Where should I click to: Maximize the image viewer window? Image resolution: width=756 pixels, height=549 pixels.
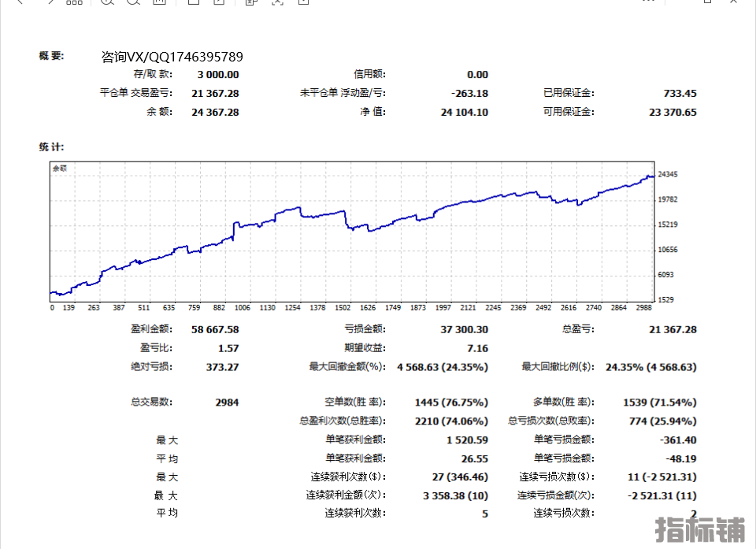(708, 2)
